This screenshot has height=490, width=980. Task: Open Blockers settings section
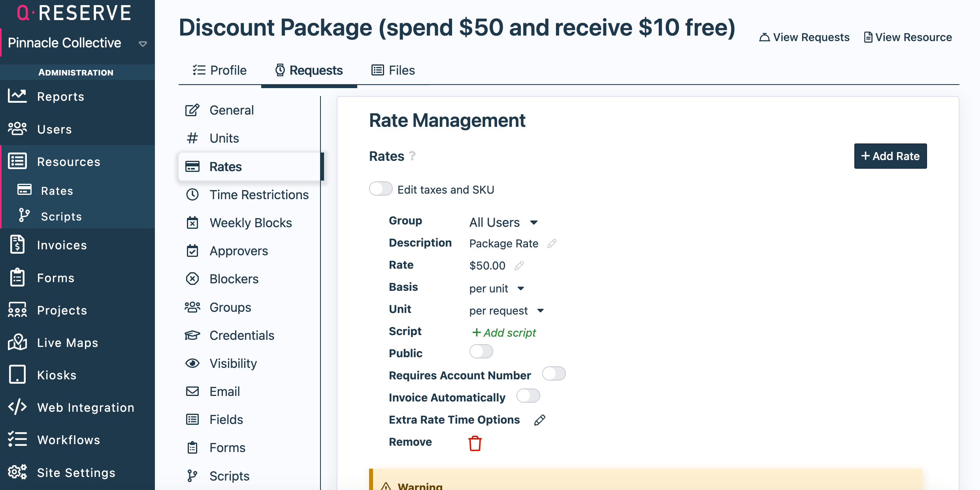[x=234, y=279]
